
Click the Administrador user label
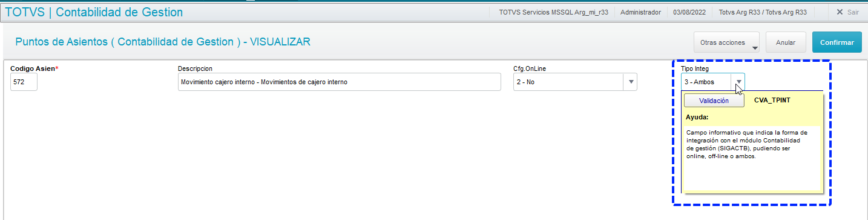pyautogui.click(x=641, y=12)
